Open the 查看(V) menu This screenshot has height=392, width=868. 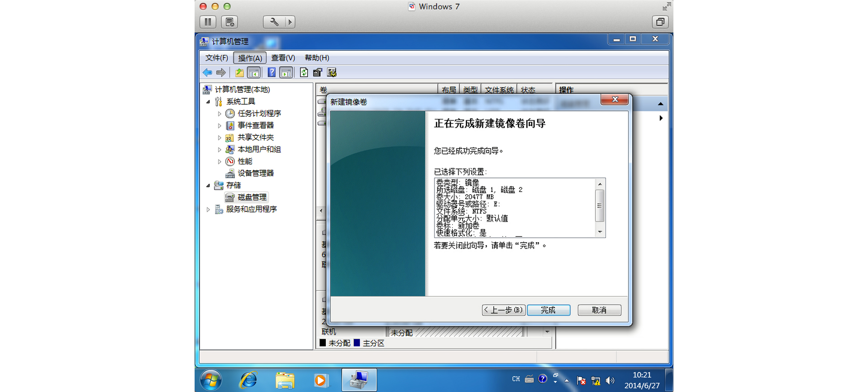tap(283, 58)
